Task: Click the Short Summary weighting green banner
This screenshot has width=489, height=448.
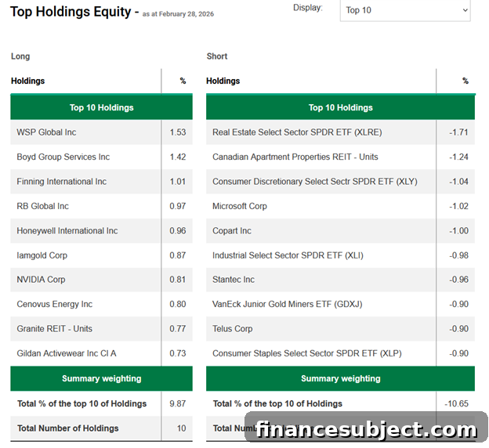Action: point(341,378)
